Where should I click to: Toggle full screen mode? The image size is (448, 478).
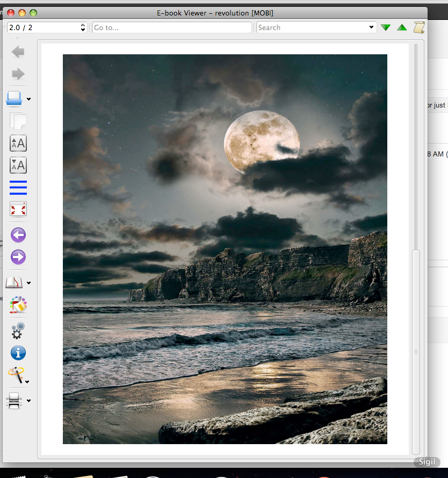click(18, 209)
